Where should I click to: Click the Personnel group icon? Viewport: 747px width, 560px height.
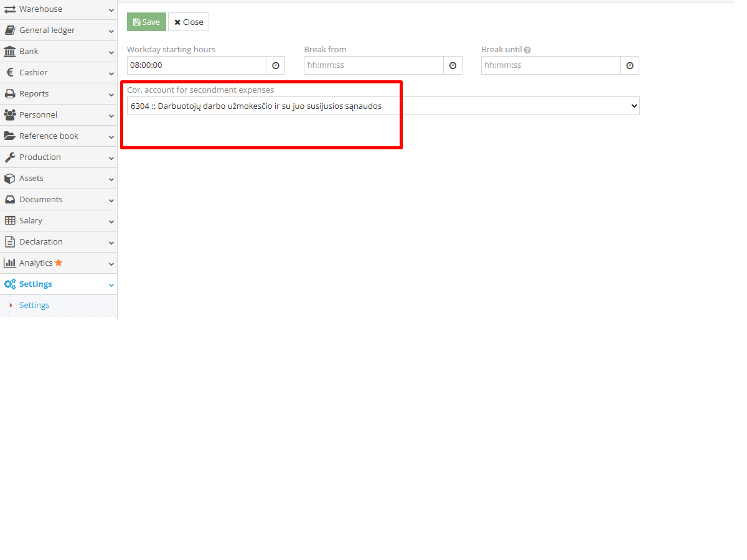point(9,115)
